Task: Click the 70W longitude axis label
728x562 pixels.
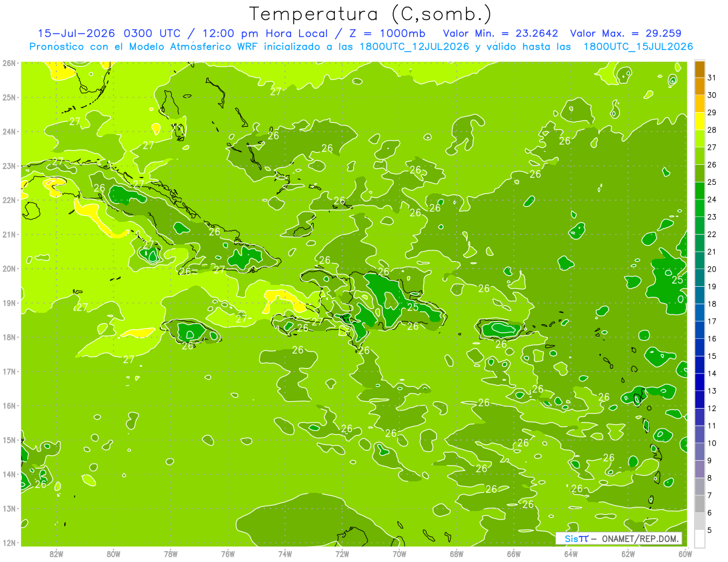Action: point(399,554)
